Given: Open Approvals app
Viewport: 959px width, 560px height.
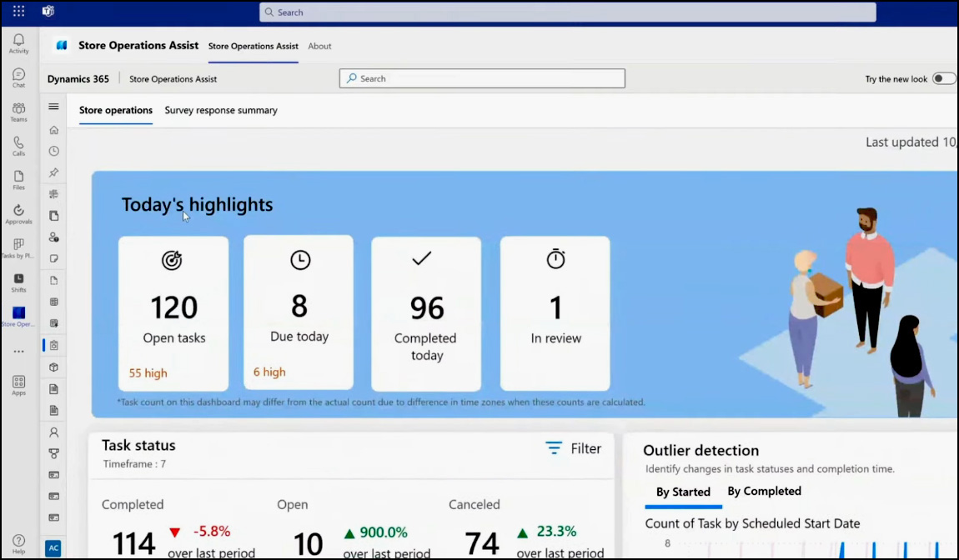Looking at the screenshot, I should pos(18,215).
